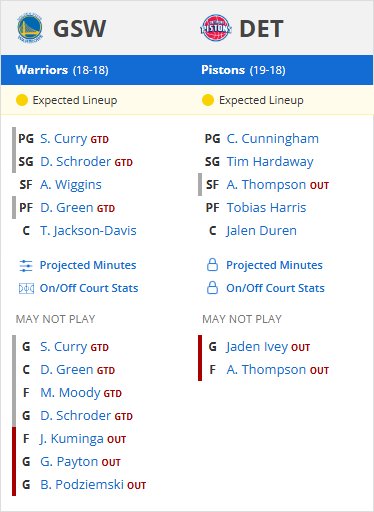The image size is (374, 512).
Task: Open Tobias Harris player link
Action: pos(266,208)
